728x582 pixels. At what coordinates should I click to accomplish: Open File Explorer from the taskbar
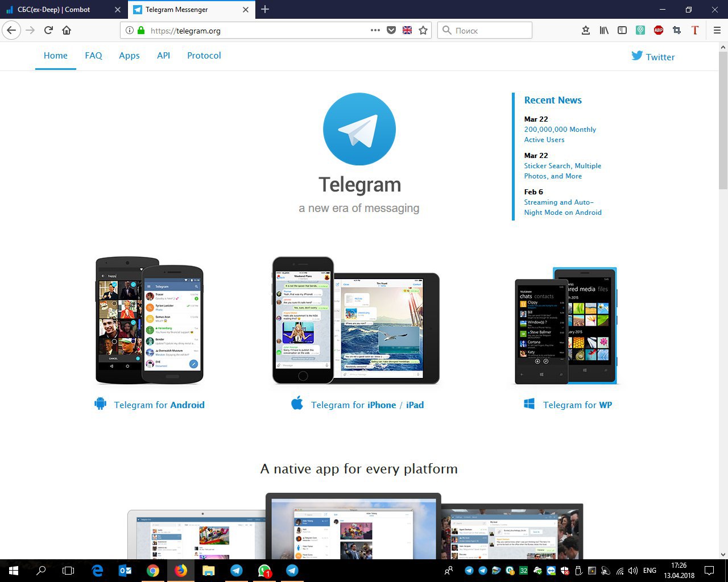[209, 570]
